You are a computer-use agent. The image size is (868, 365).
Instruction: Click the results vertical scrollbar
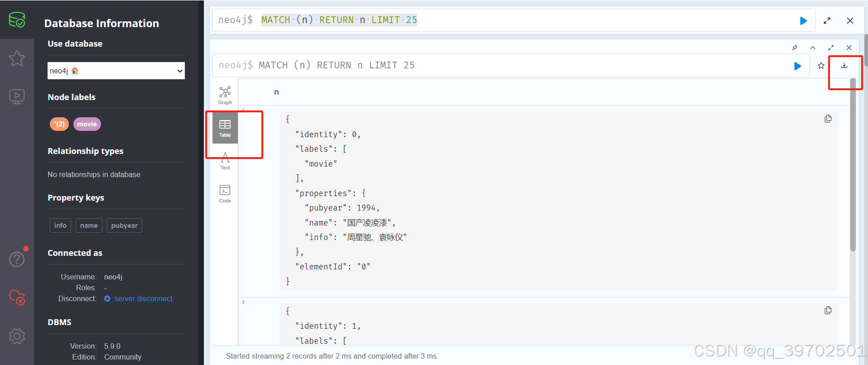[853, 165]
